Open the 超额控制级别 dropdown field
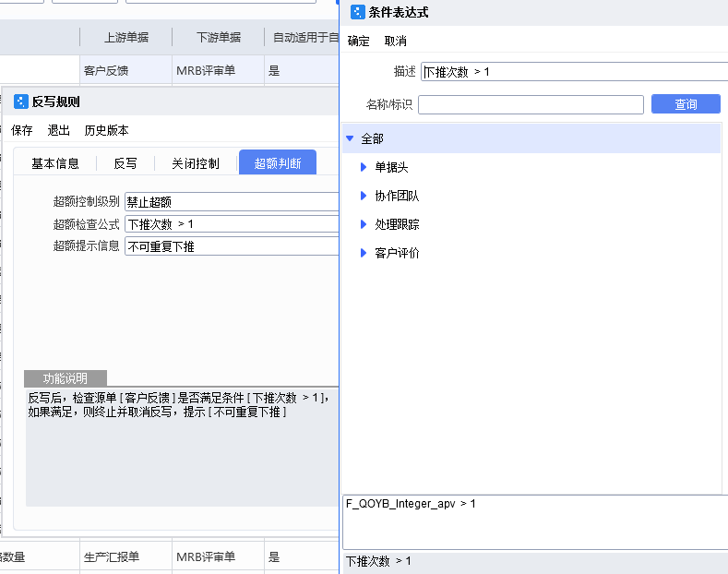The height and width of the screenshot is (574, 728). click(x=233, y=202)
